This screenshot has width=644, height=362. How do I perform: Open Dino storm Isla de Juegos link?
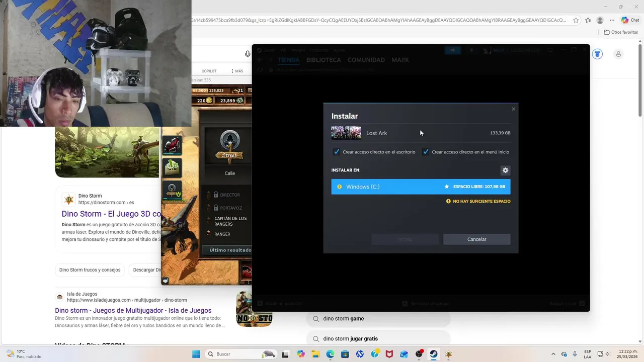pyautogui.click(x=133, y=311)
